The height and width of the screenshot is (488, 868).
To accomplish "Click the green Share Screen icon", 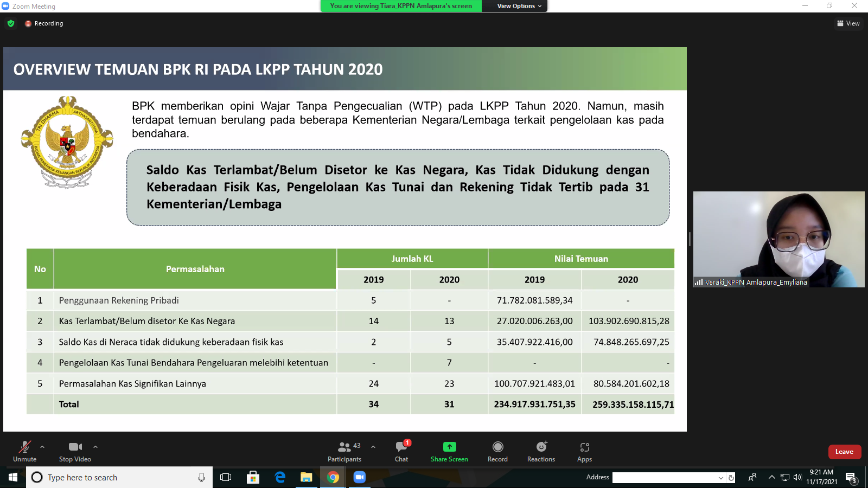I will tap(449, 447).
